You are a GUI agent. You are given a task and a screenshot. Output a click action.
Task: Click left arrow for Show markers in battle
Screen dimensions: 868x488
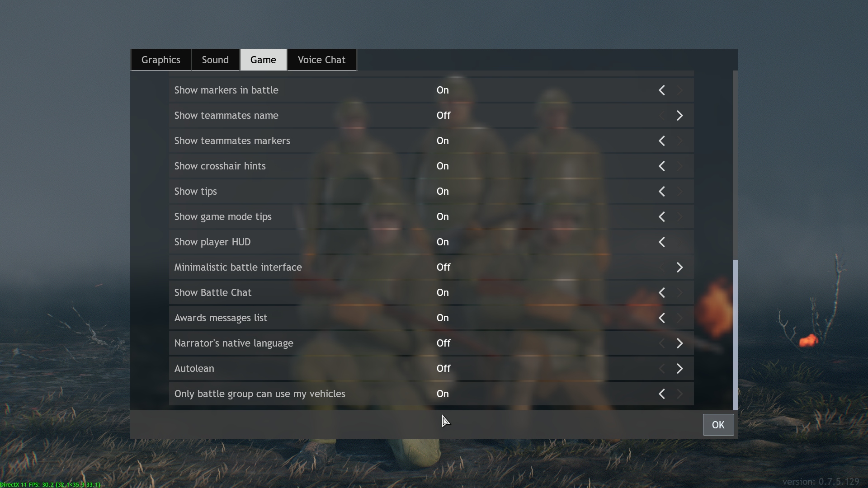click(x=661, y=90)
